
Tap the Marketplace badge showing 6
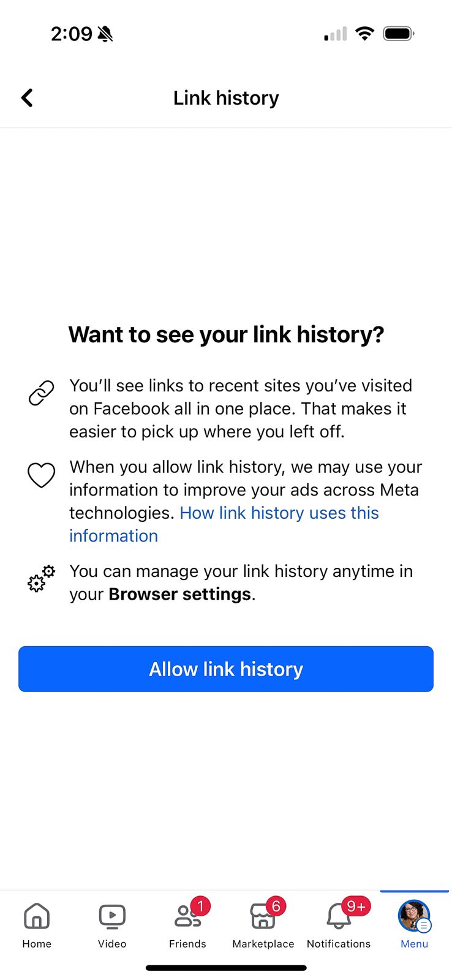click(276, 905)
